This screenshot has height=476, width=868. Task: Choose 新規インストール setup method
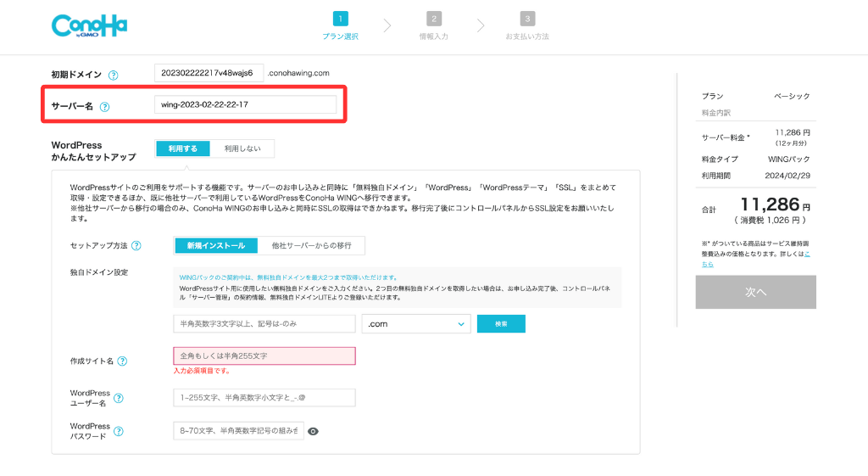pos(216,245)
